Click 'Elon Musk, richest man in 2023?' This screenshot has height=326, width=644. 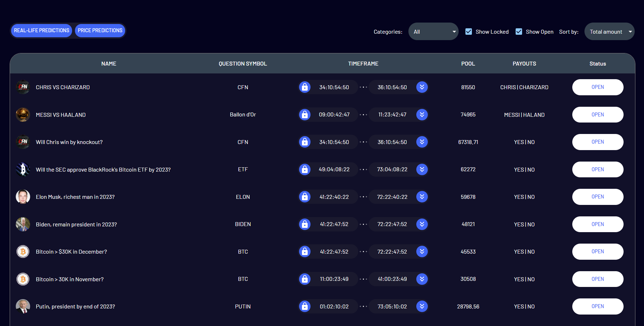(x=75, y=197)
